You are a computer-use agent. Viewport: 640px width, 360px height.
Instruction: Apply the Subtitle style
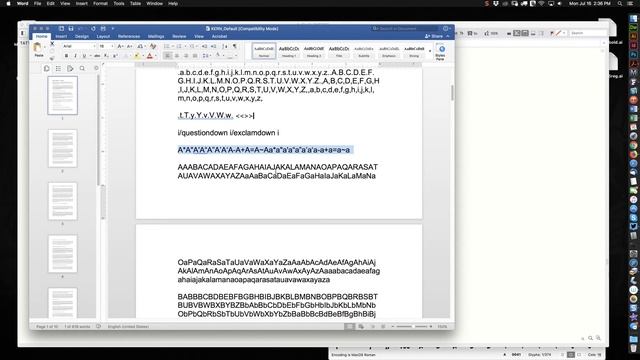tap(364, 51)
